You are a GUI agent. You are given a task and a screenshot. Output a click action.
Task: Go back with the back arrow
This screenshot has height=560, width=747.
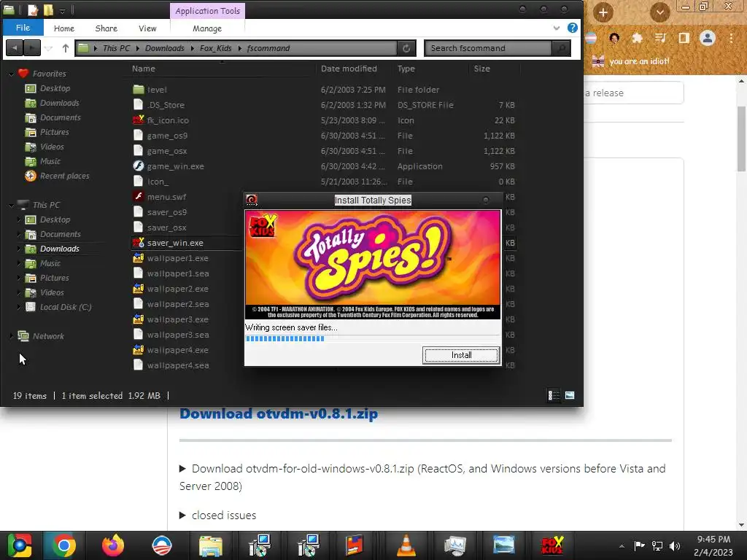(x=15, y=47)
